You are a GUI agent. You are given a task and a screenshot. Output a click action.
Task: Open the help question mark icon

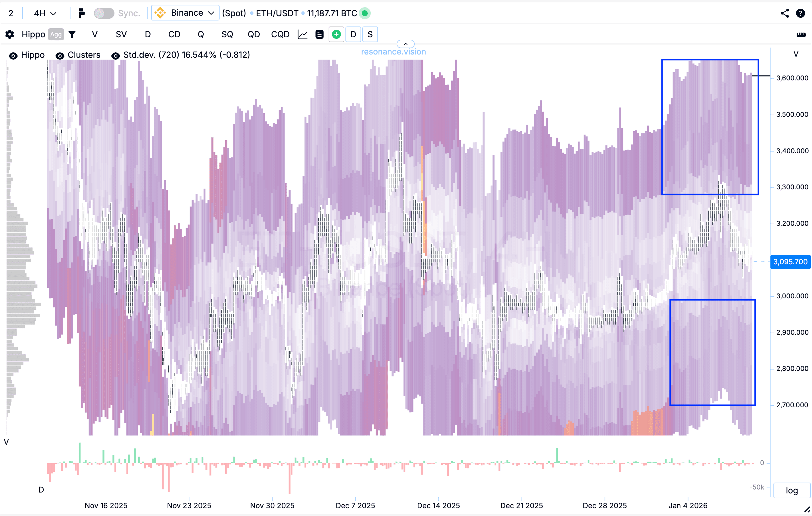point(800,13)
